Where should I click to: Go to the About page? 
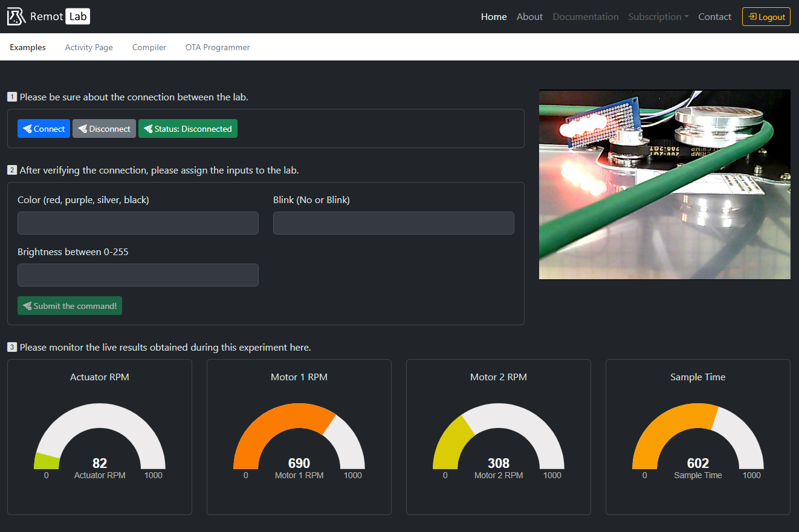pos(529,17)
